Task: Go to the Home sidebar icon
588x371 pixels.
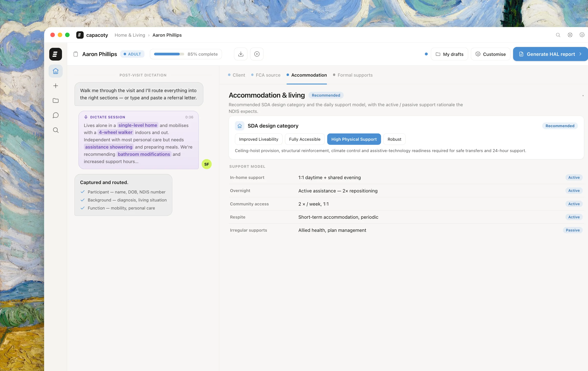Action: (56, 71)
